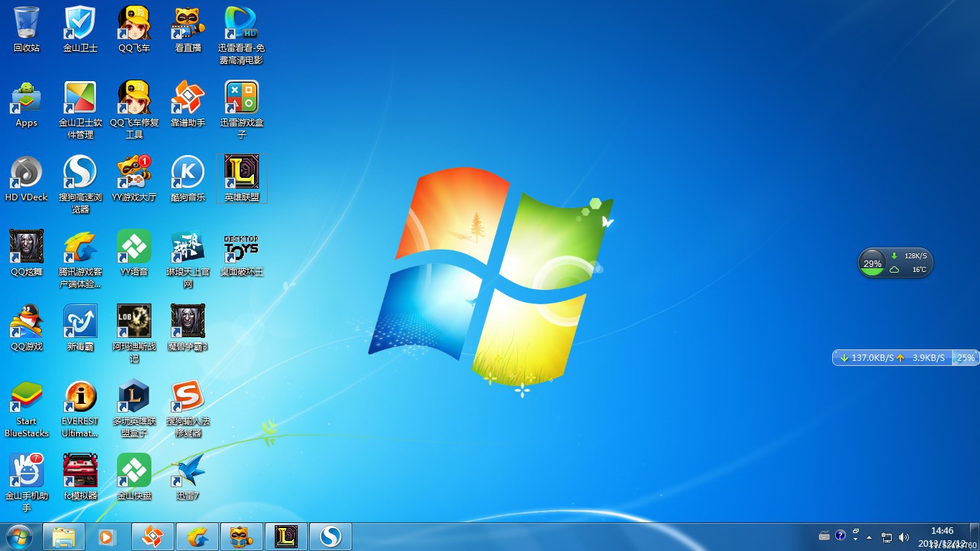The image size is (980, 551).
Task: Launch Windows Media Player from taskbar
Action: [108, 537]
